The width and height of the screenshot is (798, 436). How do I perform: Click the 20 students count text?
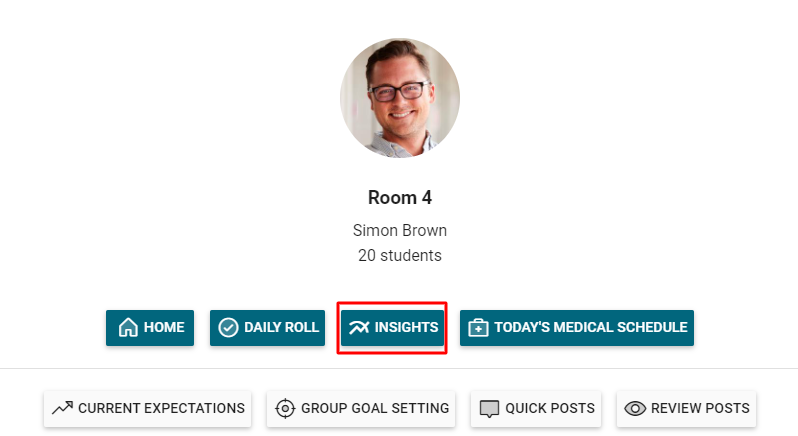(399, 256)
